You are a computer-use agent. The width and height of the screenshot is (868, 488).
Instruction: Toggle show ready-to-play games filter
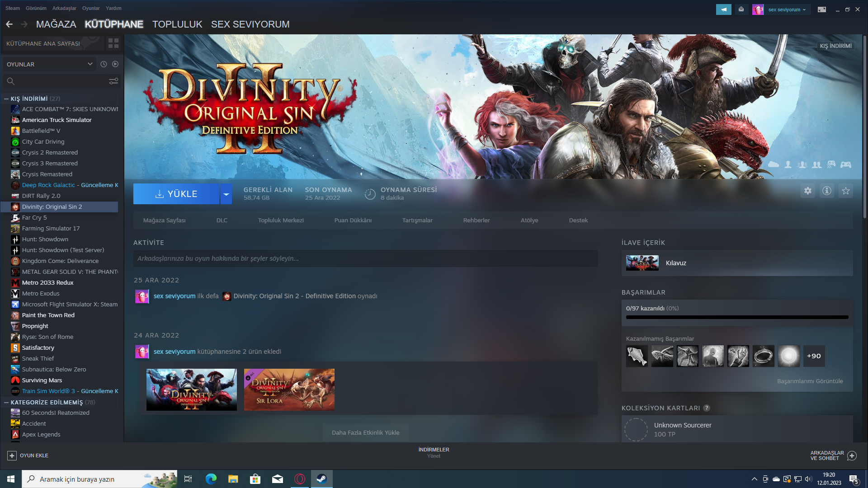pos(115,64)
